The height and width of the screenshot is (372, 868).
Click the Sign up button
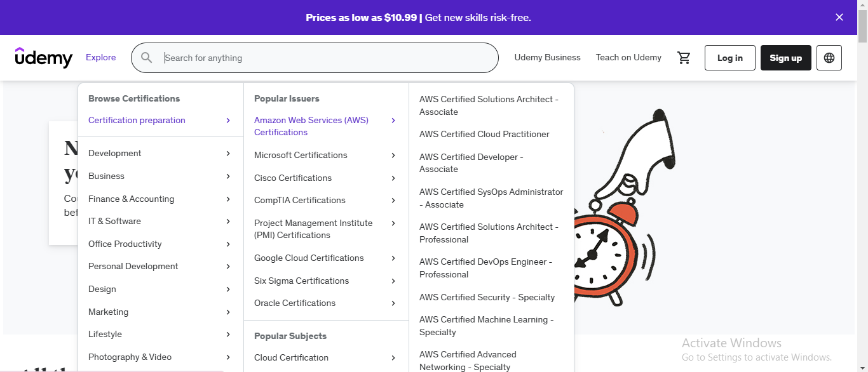pyautogui.click(x=786, y=58)
